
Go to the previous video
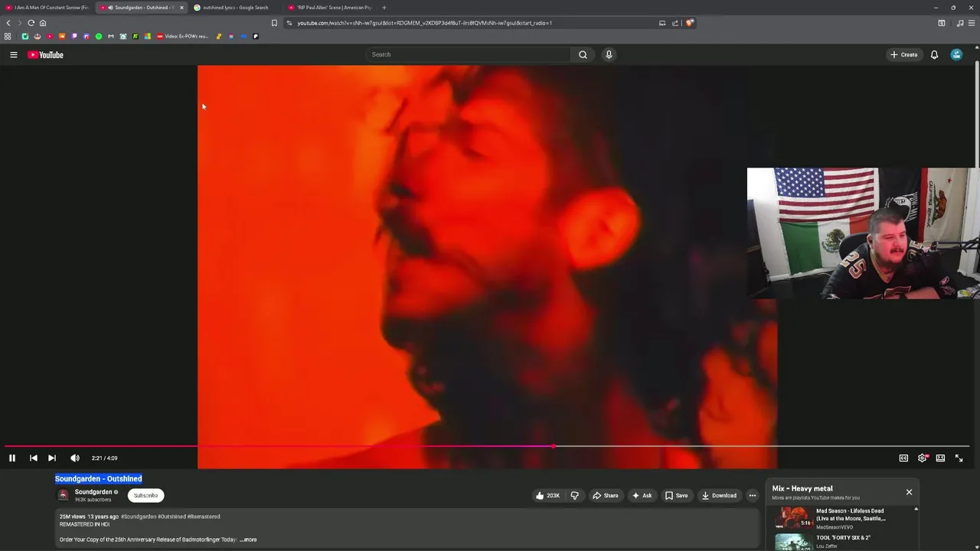coord(34,458)
